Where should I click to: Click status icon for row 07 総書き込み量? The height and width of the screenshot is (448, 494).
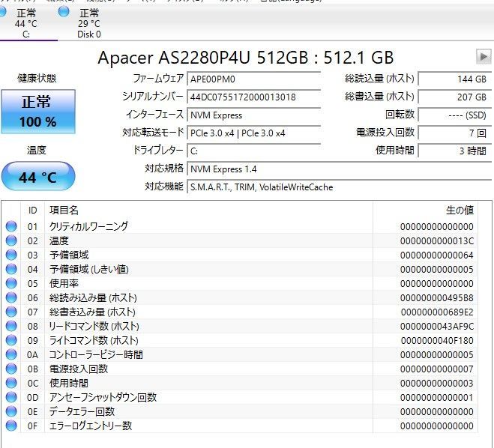pyautogui.click(x=11, y=312)
